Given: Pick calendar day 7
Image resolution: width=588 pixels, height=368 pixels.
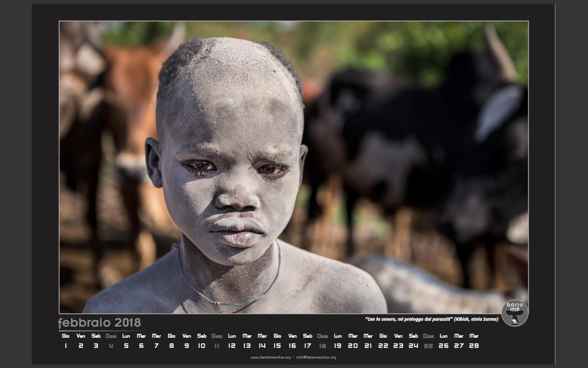Looking at the screenshot, I should pyautogui.click(x=156, y=346).
